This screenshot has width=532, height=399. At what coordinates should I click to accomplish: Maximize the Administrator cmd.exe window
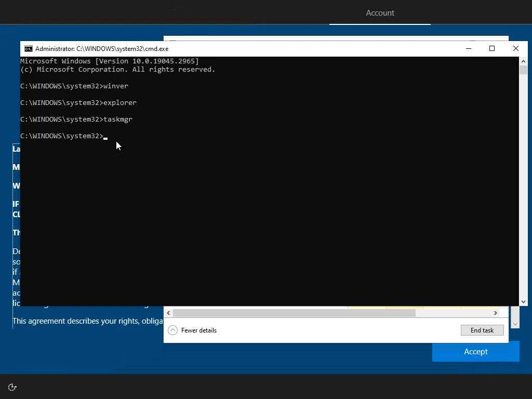coord(492,48)
